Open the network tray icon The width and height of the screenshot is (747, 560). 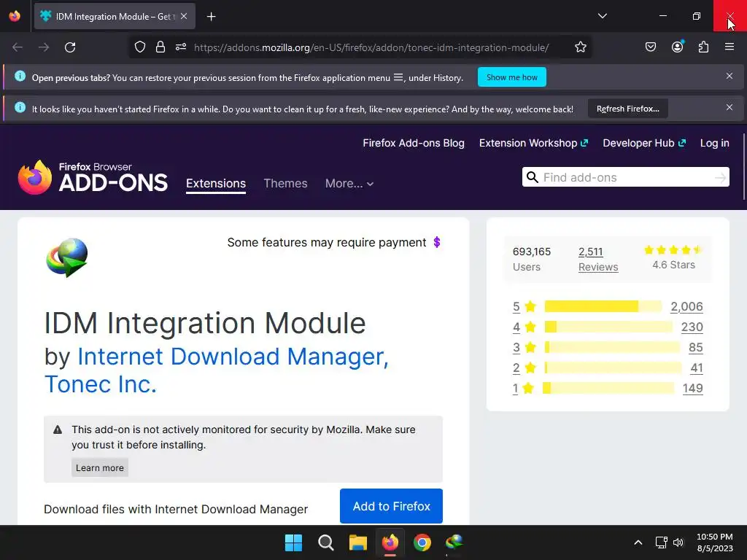tap(661, 542)
